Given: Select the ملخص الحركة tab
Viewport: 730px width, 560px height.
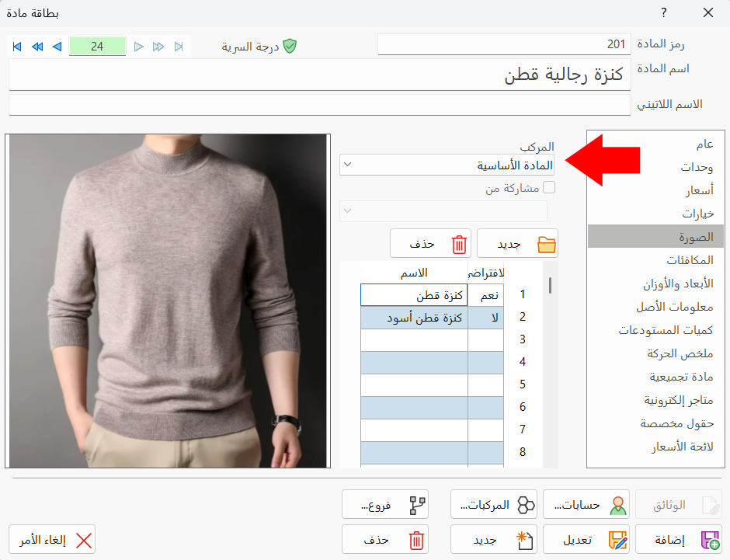Looking at the screenshot, I should 655,353.
